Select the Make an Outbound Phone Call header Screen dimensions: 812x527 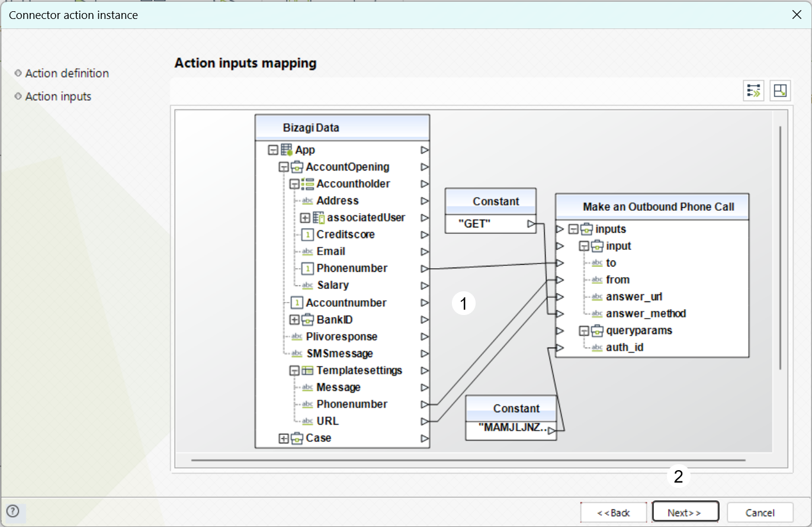[652, 207]
